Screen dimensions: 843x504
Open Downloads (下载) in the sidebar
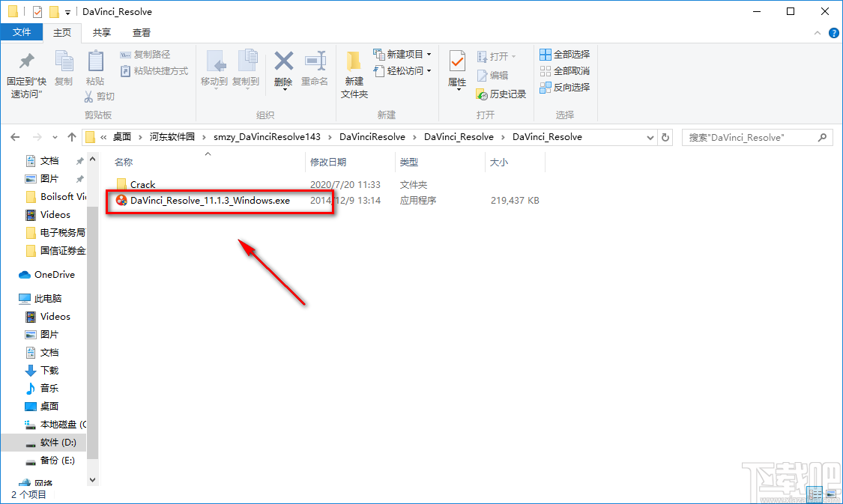pyautogui.click(x=42, y=370)
